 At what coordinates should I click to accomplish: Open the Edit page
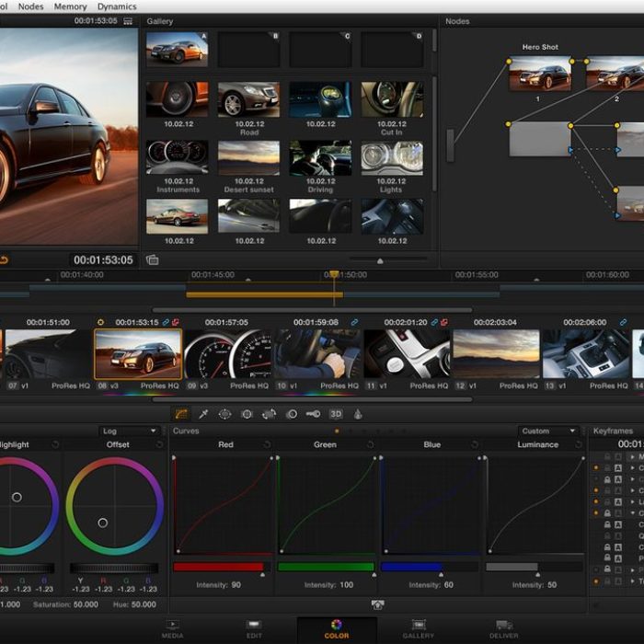click(254, 628)
